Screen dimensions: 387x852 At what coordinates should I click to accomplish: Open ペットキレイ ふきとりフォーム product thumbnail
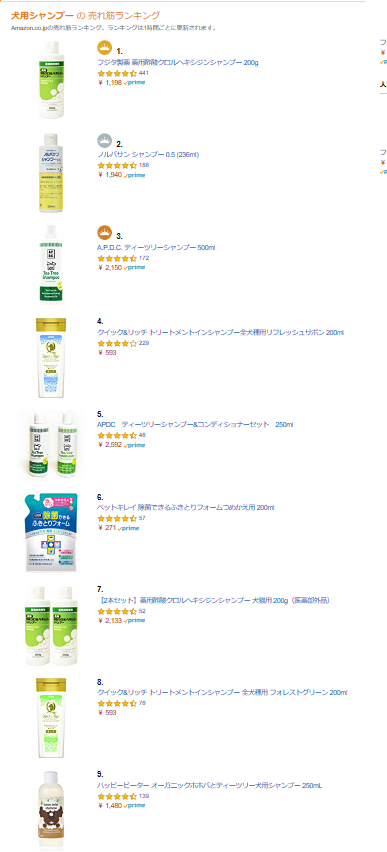51,532
